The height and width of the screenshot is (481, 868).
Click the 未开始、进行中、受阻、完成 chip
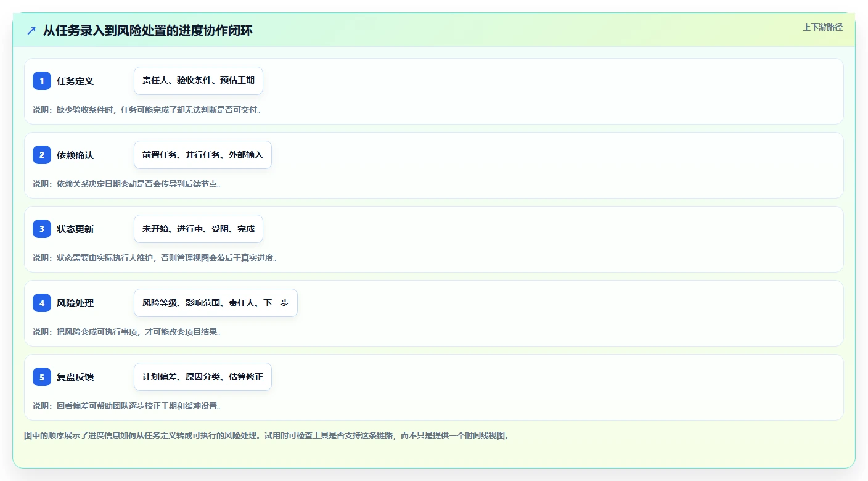pos(199,229)
